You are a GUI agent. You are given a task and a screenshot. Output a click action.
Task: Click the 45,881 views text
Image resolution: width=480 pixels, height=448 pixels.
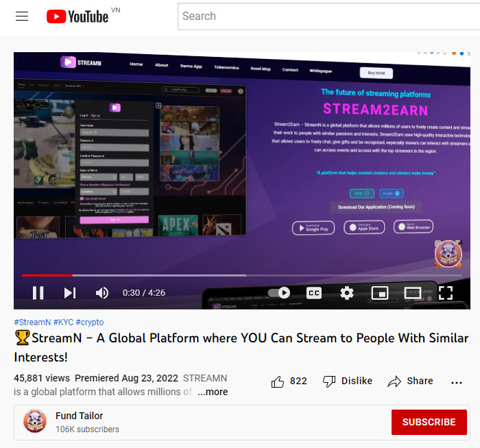pos(42,378)
